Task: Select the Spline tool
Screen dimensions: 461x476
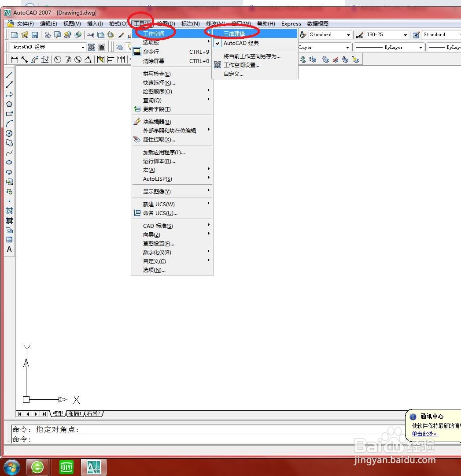Action: coord(9,152)
